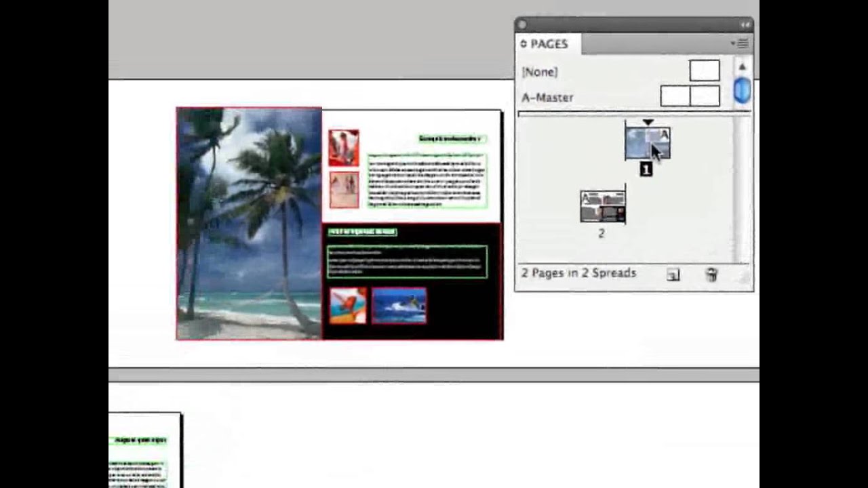Open the Pages panel flyout menu
This screenshot has height=488, width=868.
[740, 43]
